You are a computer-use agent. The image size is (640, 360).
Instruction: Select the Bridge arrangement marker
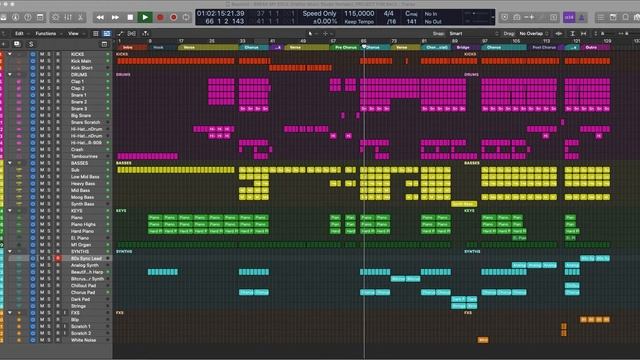(465, 47)
